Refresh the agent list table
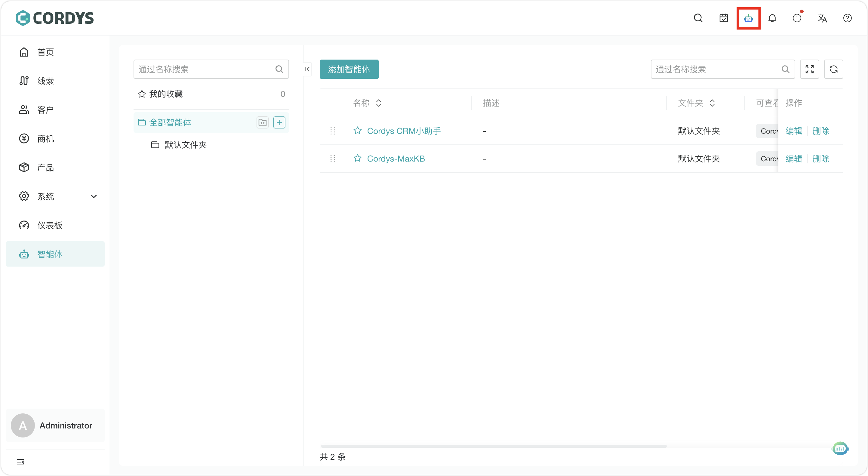Viewport: 868px width, 476px height. 834,69
